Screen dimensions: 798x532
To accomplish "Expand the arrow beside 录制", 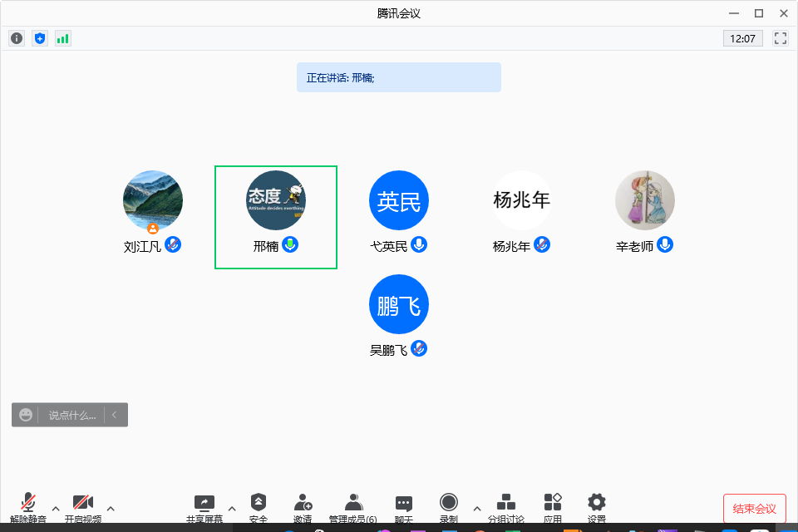I will [x=477, y=508].
